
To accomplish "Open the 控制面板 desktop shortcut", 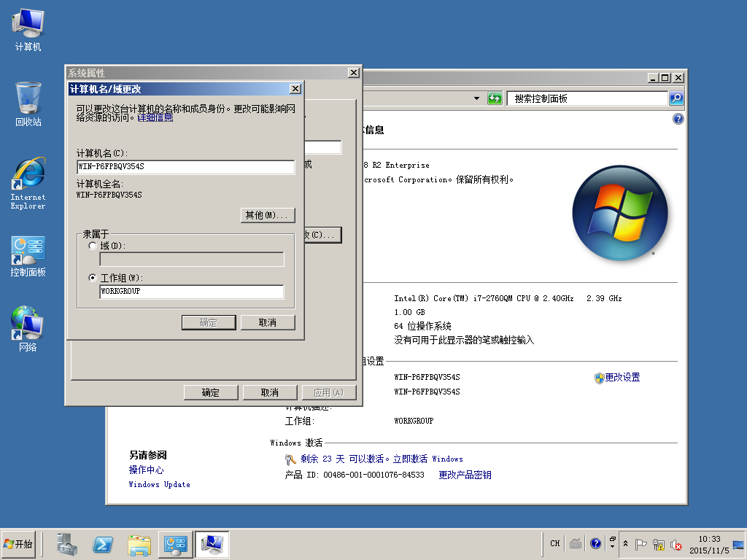I will tap(28, 256).
